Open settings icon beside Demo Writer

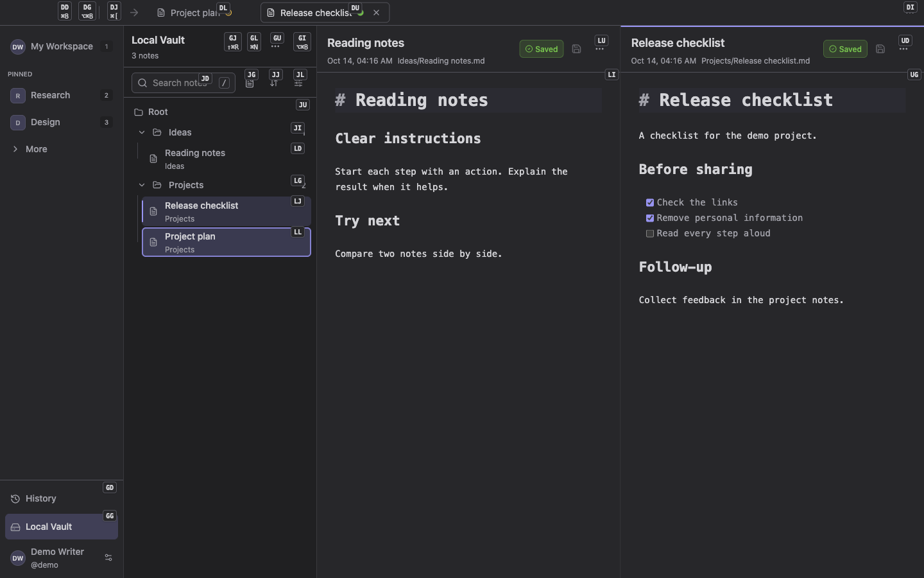click(108, 557)
